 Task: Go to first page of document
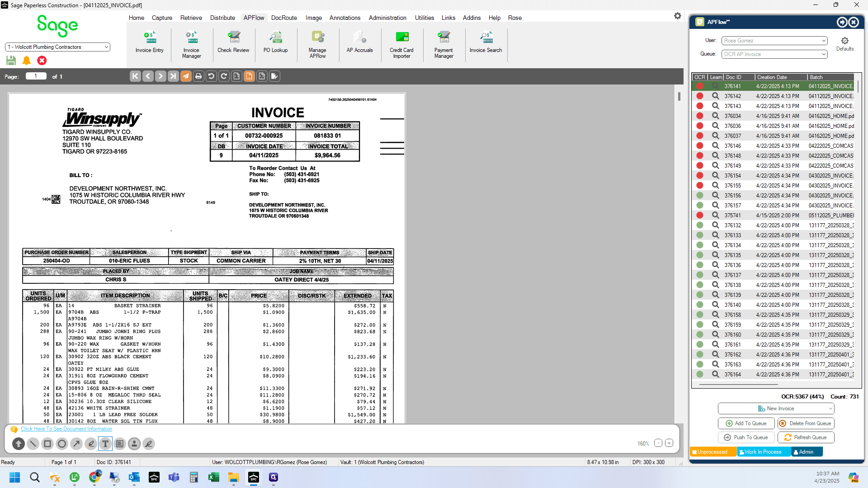coord(135,76)
